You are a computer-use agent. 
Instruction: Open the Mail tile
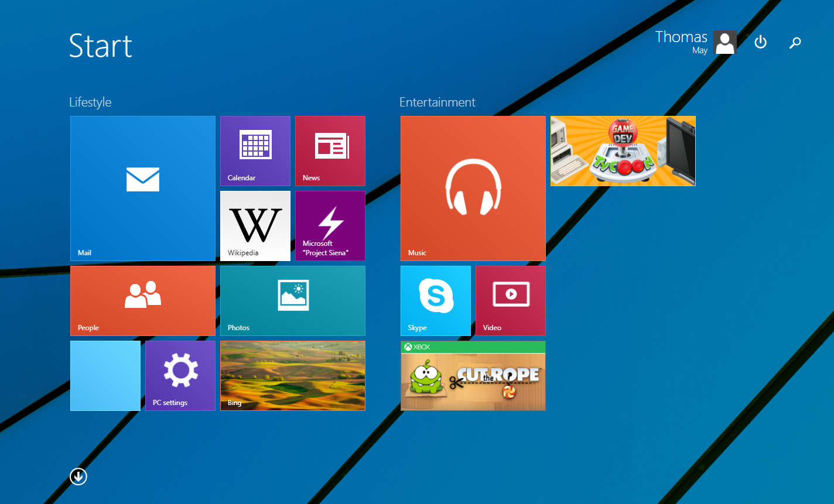[x=143, y=188]
